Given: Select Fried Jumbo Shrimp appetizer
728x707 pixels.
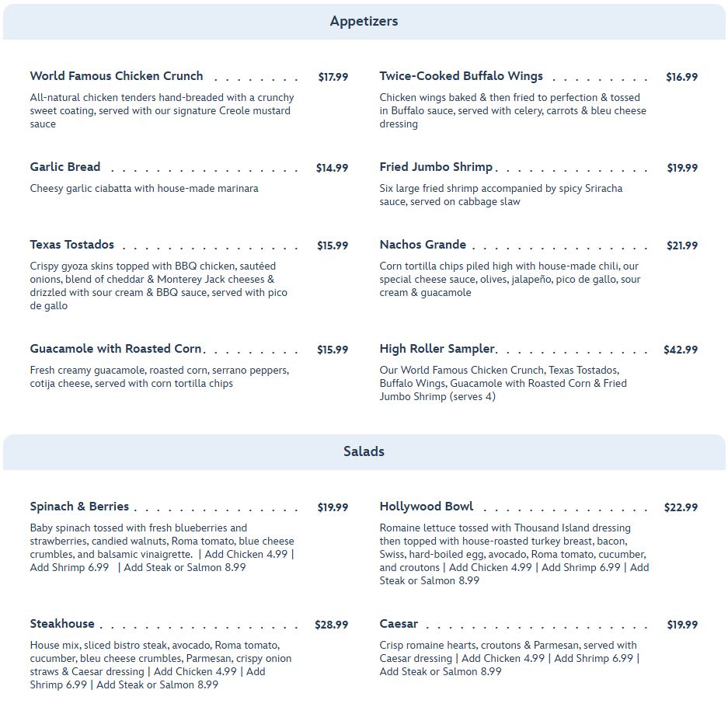Looking at the screenshot, I should [436, 167].
